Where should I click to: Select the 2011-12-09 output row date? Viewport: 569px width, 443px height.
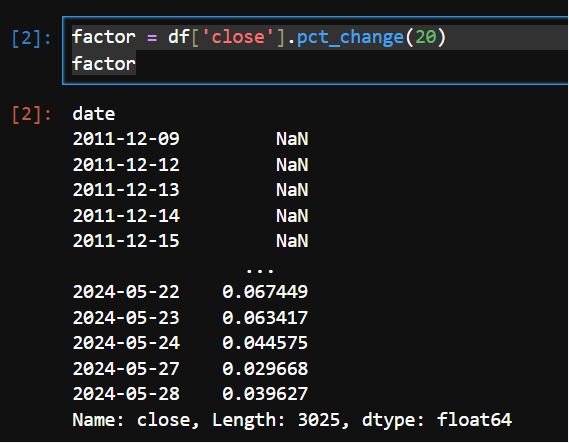coord(126,139)
